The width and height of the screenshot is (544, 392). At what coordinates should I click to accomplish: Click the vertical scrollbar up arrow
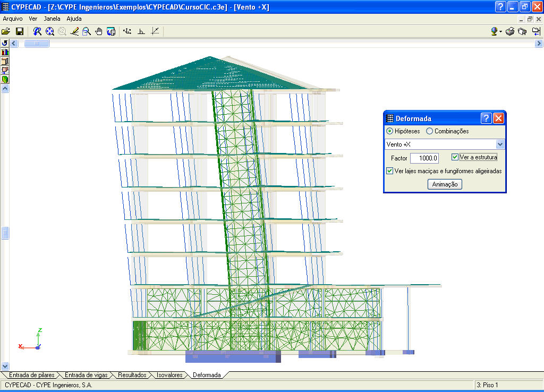pos(5,89)
